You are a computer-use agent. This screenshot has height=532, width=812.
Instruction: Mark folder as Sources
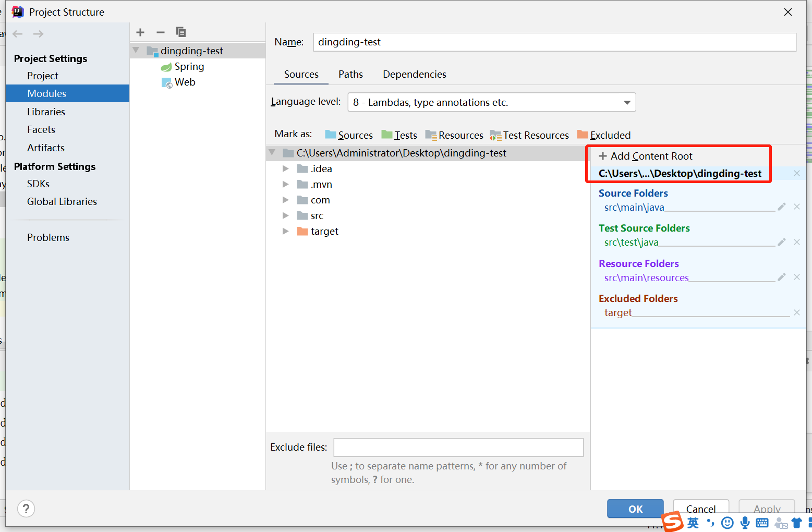pyautogui.click(x=349, y=135)
